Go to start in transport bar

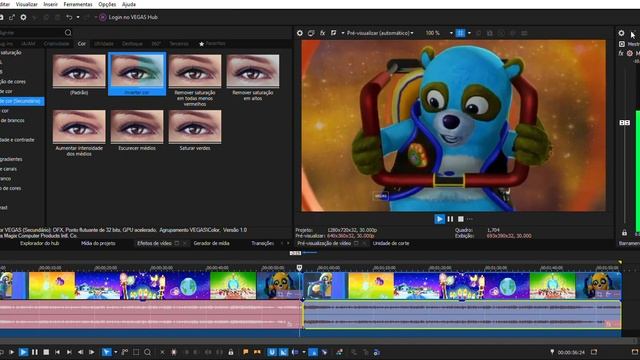58,352
